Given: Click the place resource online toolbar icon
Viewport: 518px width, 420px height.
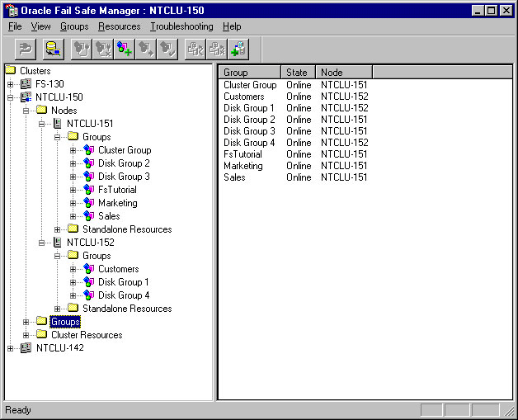Looking at the screenshot, I should (195, 50).
